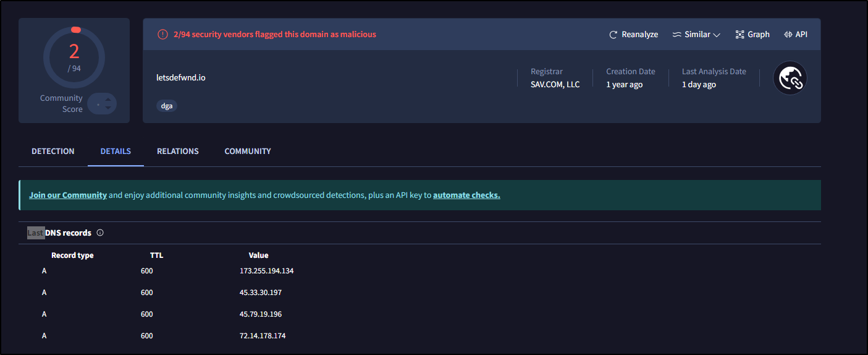This screenshot has height=355, width=868.
Task: Click the API icon
Action: pos(788,35)
